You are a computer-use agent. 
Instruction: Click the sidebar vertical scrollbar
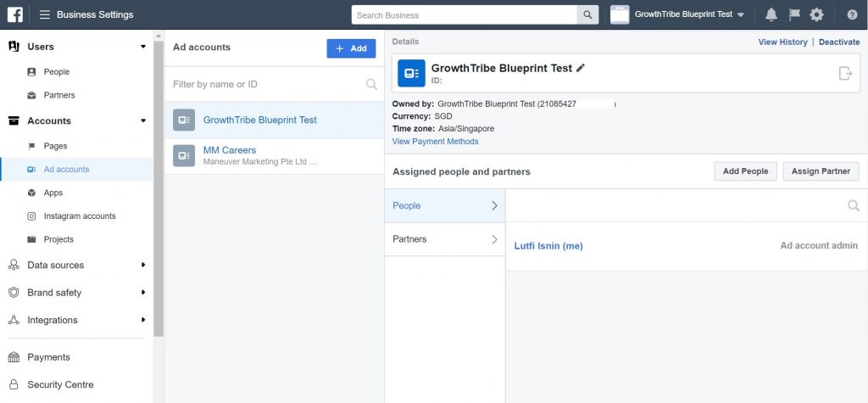[x=159, y=188]
